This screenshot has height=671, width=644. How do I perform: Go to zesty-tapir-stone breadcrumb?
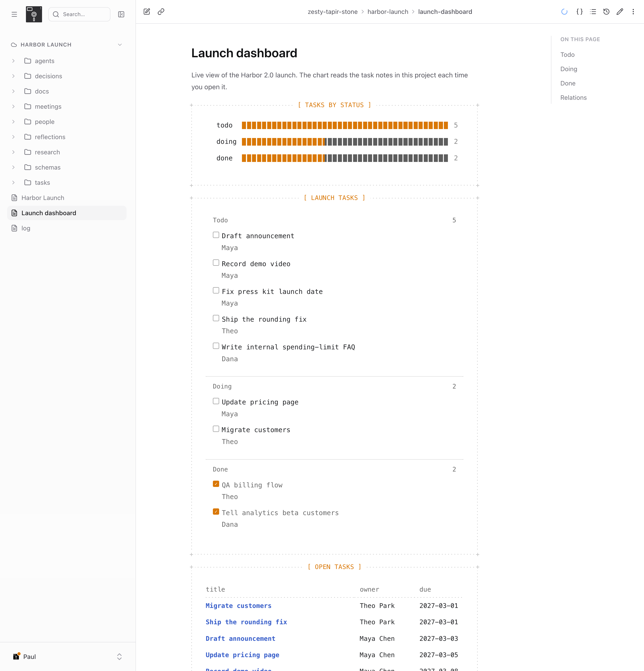pyautogui.click(x=333, y=12)
